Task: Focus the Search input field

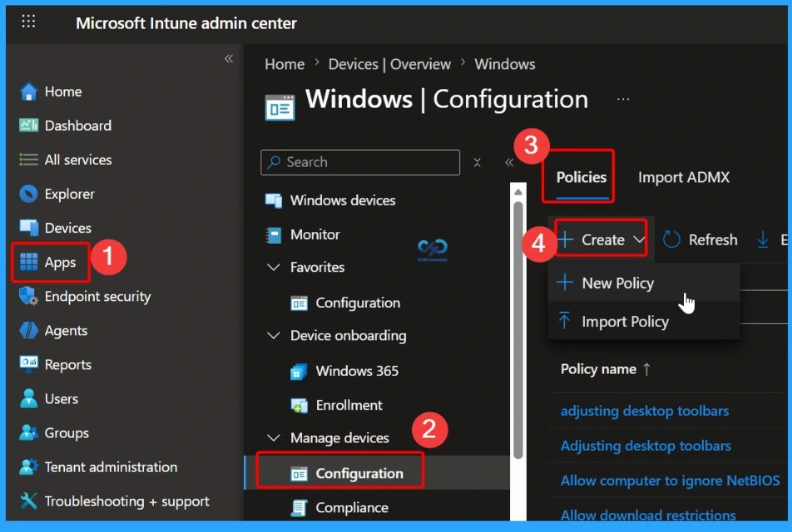Action: [x=360, y=163]
